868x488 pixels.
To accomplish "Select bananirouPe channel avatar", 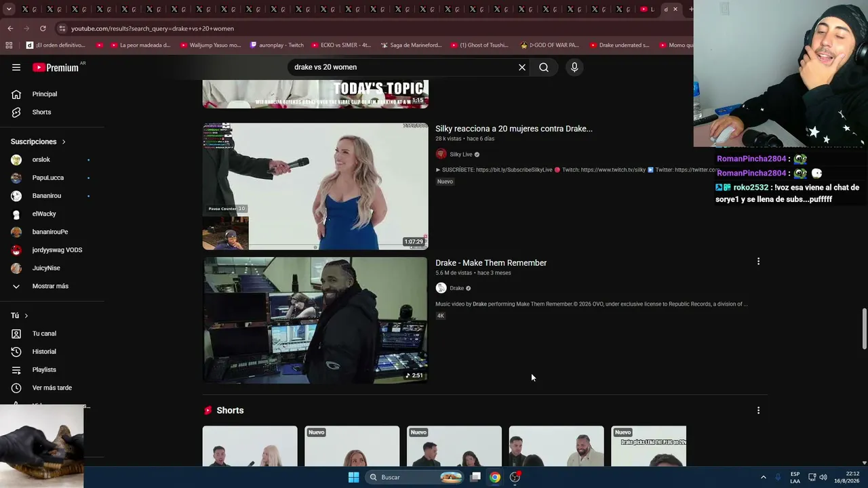I will coord(16,232).
